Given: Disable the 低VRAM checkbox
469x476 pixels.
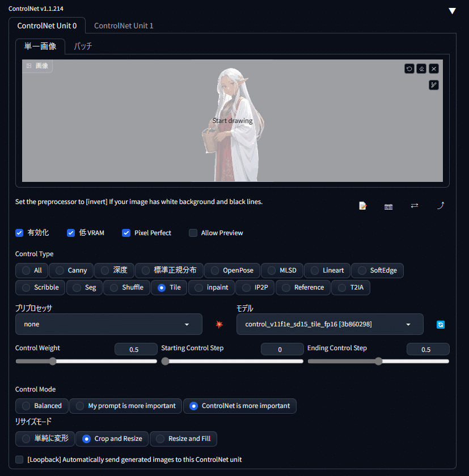Looking at the screenshot, I should coord(70,233).
